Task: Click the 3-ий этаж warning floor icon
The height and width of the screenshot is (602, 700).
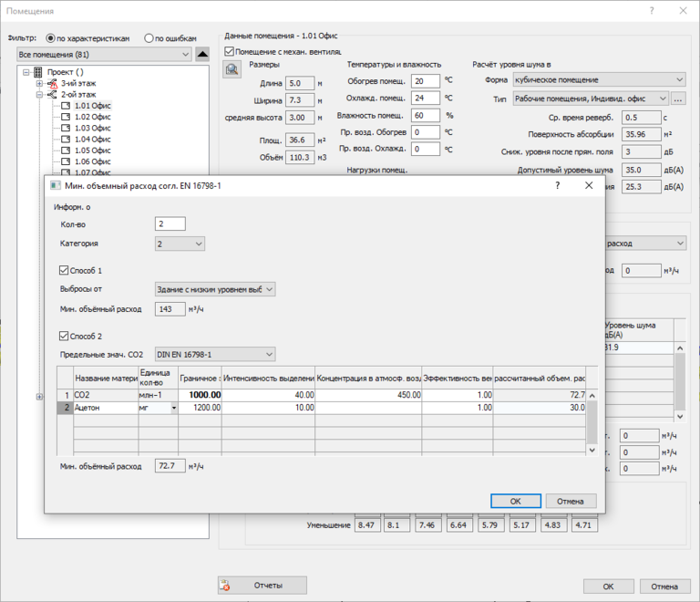Action: tap(52, 83)
